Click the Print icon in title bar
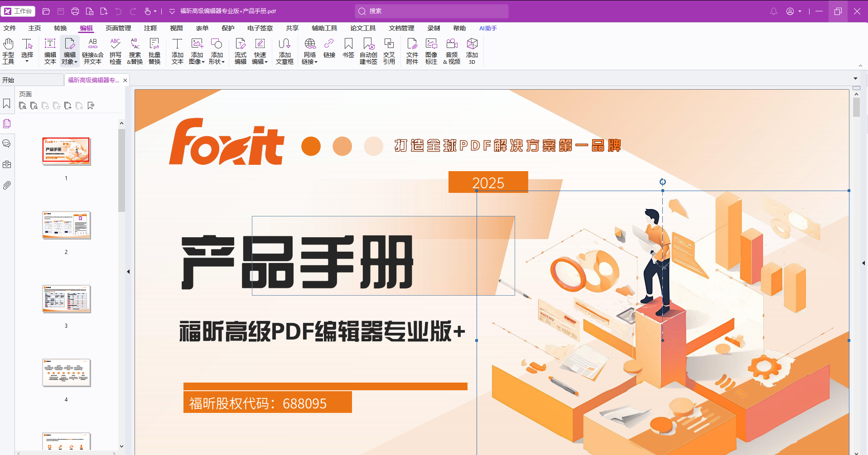Image resolution: width=868 pixels, height=455 pixels. pos(75,11)
